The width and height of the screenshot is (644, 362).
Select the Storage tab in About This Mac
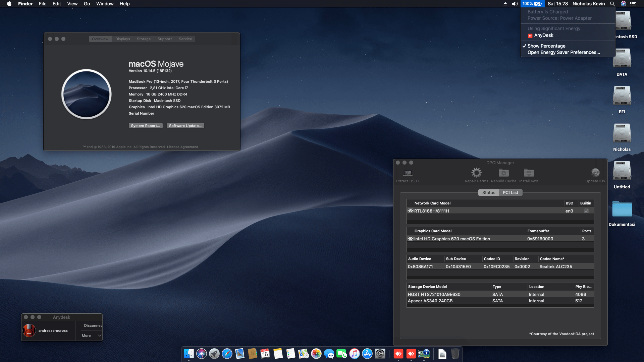[x=144, y=39]
